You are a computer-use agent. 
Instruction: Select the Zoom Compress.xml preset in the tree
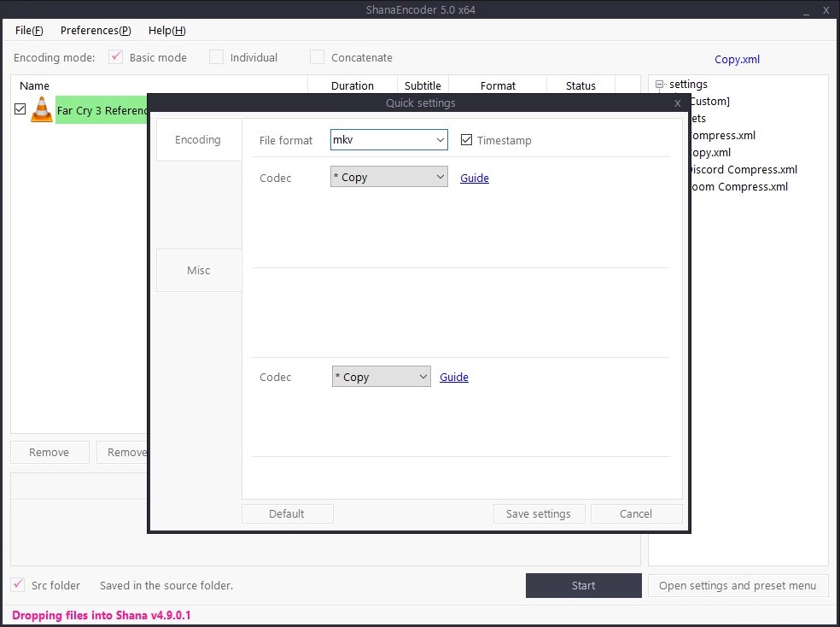coord(739,187)
